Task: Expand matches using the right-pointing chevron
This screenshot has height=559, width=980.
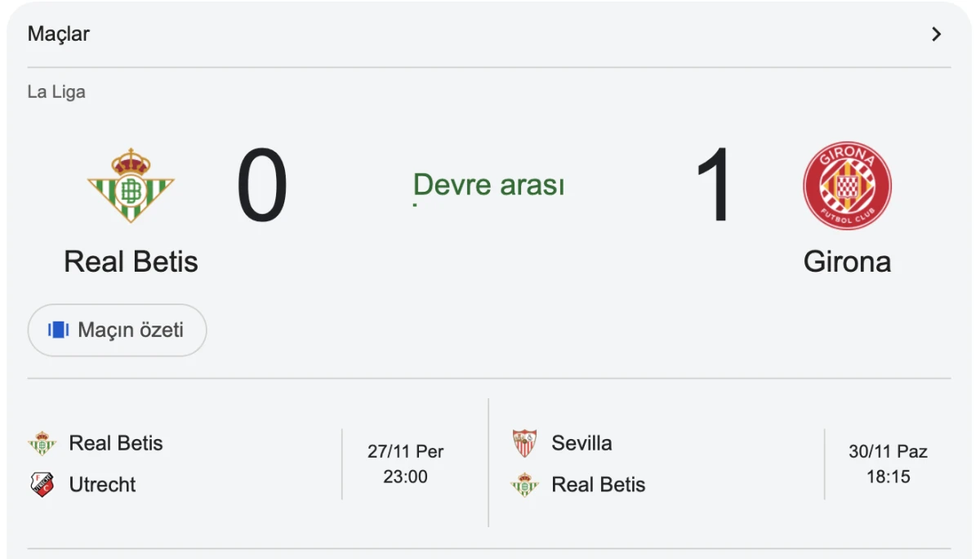Action: click(x=936, y=33)
